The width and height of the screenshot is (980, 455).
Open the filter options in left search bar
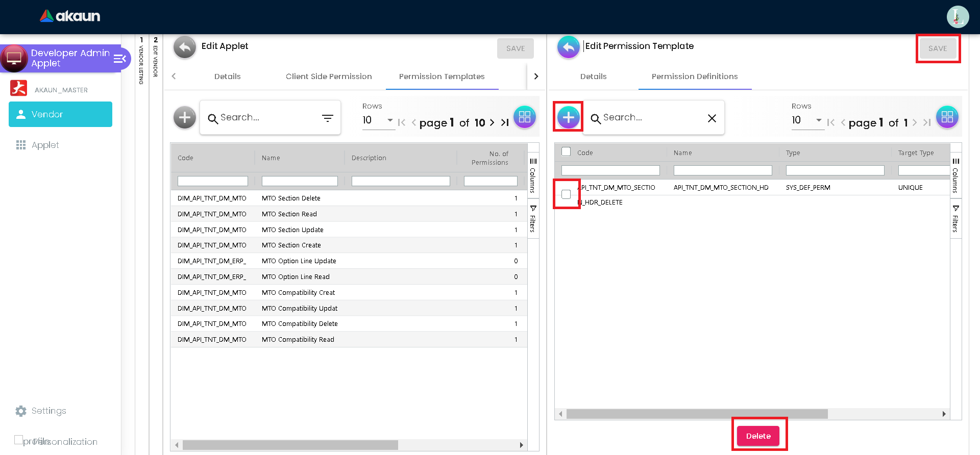327,118
